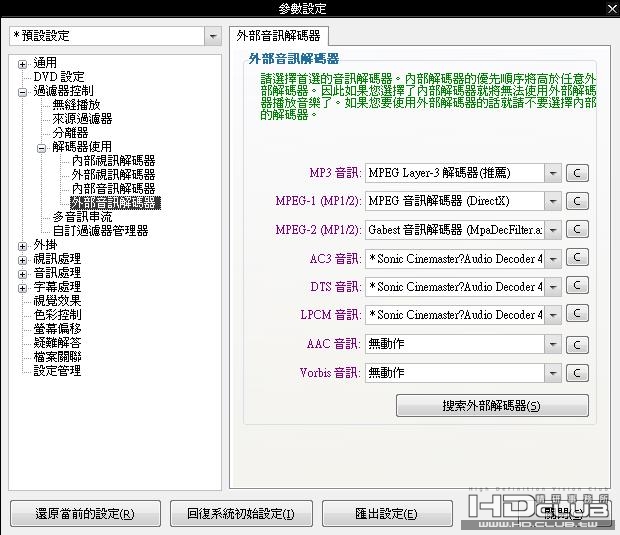Reset the Vorbis 音訊 decoder with C button
This screenshot has height=535, width=620.
(577, 373)
